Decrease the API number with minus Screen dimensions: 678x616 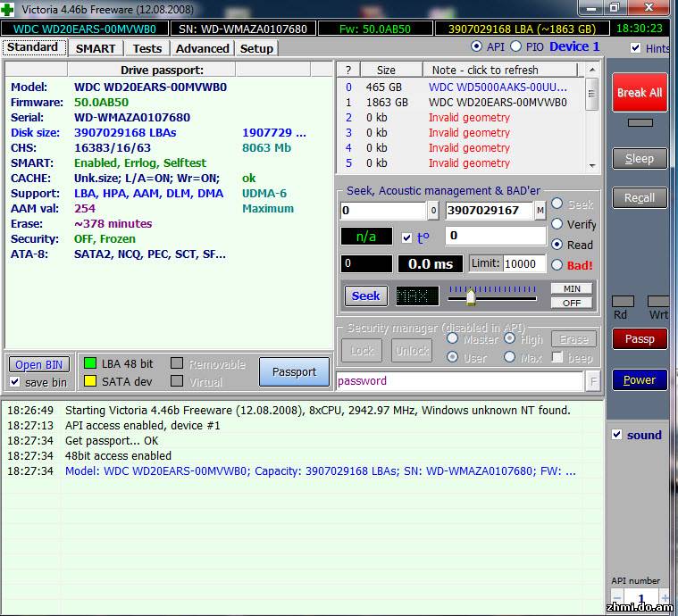click(617, 598)
